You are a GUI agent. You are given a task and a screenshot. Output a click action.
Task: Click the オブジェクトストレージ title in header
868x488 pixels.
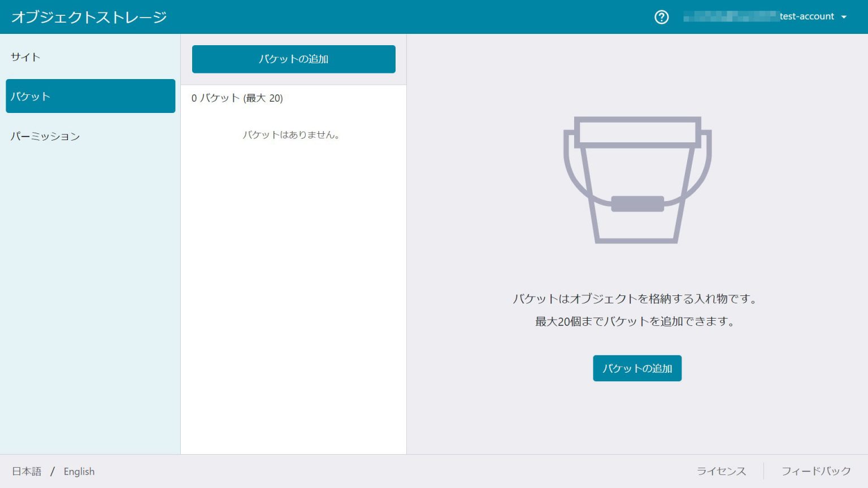click(x=88, y=17)
